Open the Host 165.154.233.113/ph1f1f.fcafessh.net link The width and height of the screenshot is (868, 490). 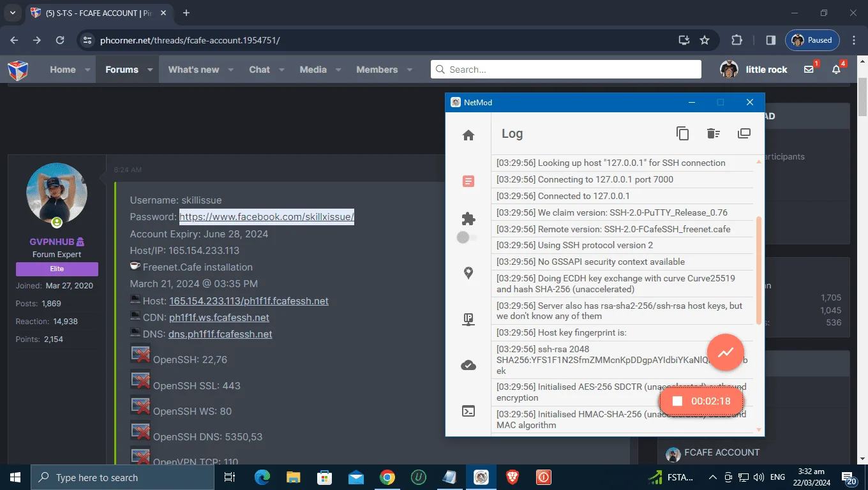pos(249,301)
